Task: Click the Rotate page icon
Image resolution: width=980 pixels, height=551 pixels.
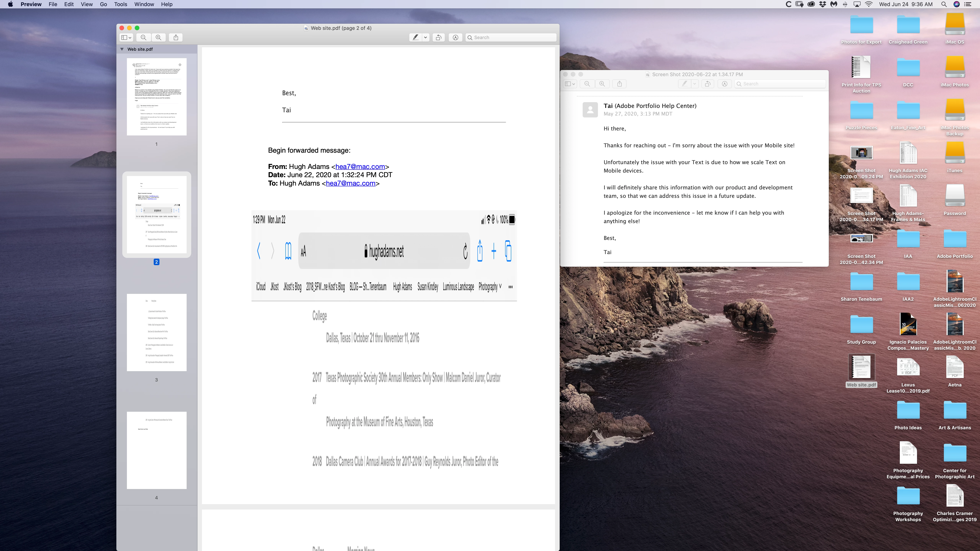Action: pyautogui.click(x=439, y=37)
